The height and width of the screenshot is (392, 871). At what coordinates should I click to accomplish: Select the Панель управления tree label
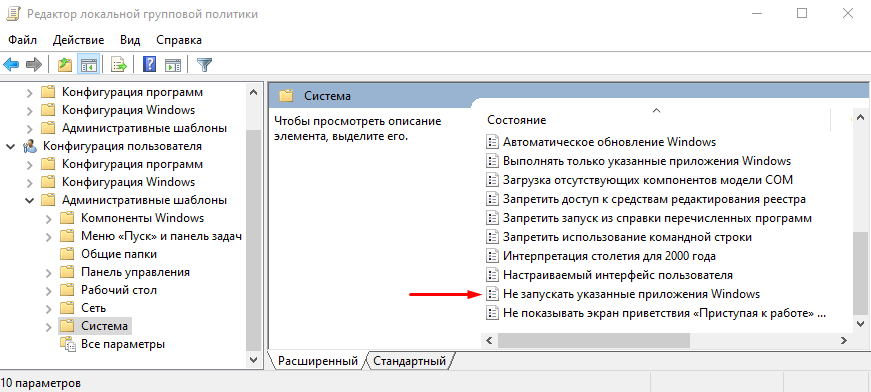[136, 272]
